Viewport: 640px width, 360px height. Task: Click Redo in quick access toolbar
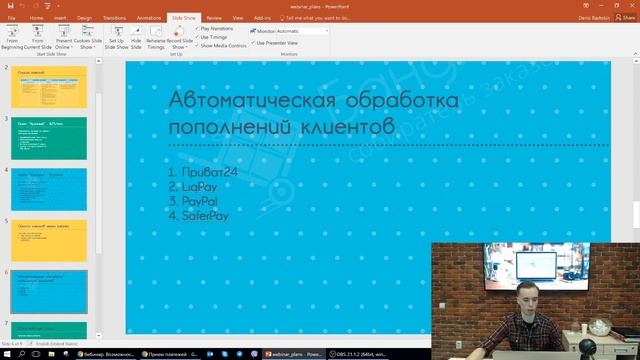click(36, 6)
